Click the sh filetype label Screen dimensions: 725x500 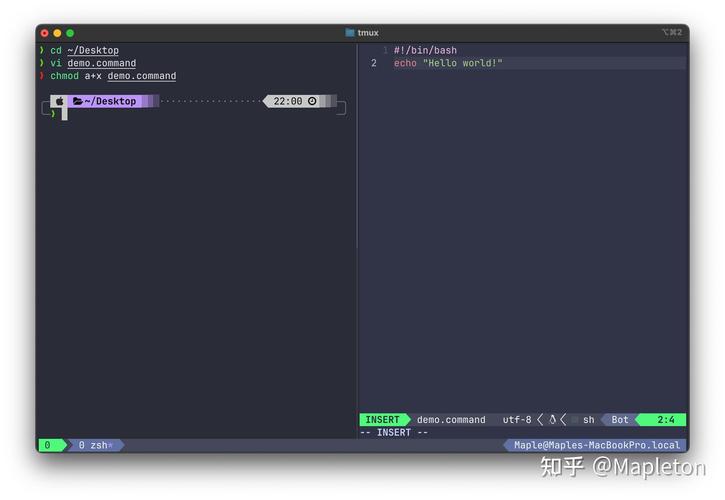point(589,420)
